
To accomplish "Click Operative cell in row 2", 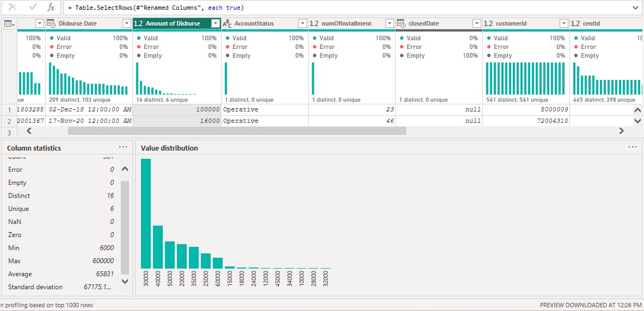I will [265, 121].
